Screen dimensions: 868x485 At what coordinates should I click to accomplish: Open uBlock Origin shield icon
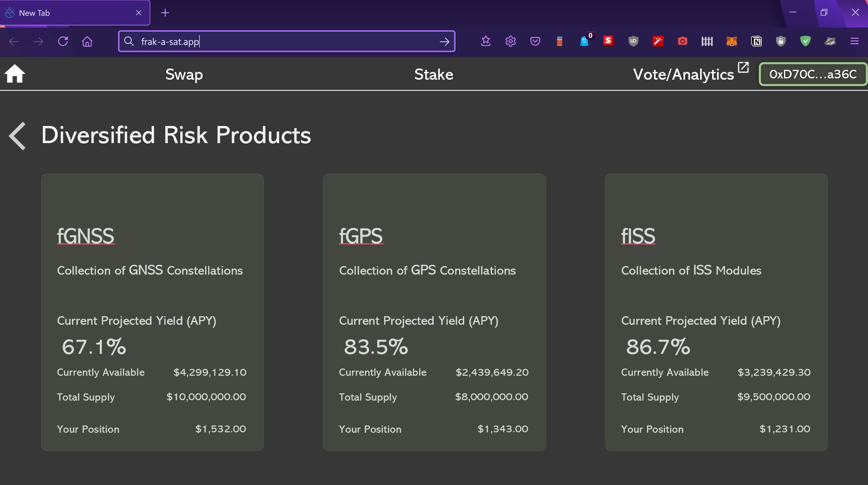633,41
